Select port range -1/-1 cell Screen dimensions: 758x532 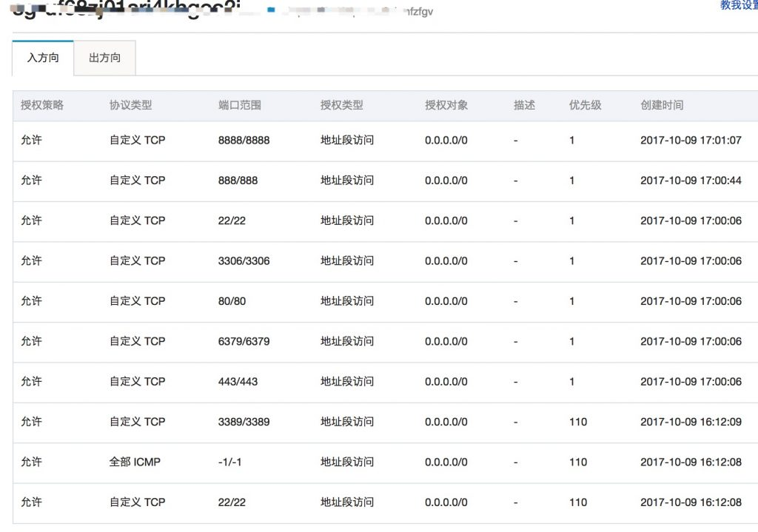[230, 462]
